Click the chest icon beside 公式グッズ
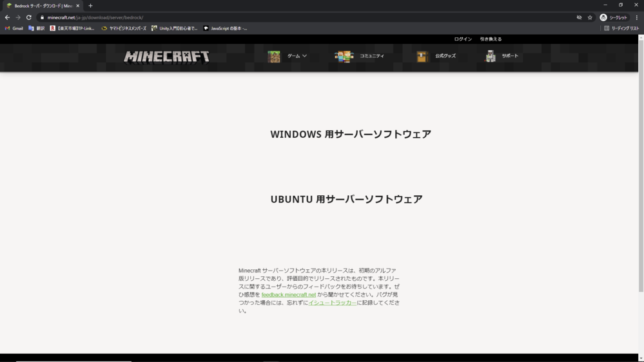This screenshot has height=362, width=644. click(422, 56)
